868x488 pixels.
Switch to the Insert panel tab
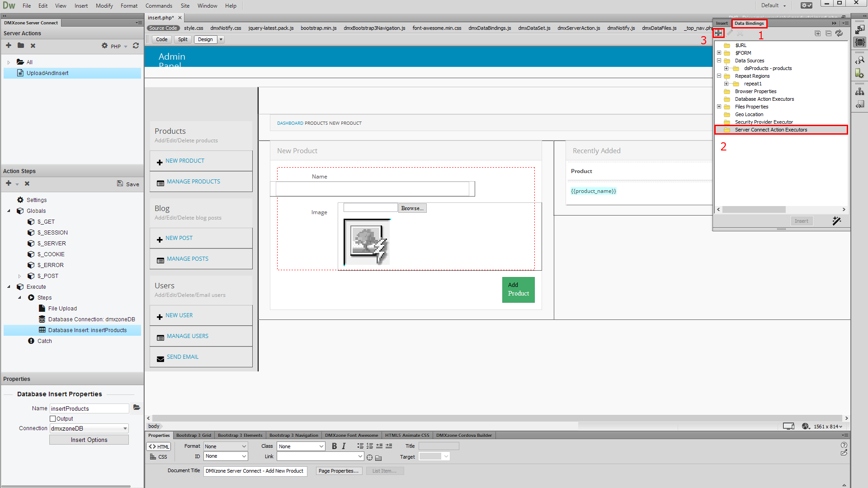point(722,23)
